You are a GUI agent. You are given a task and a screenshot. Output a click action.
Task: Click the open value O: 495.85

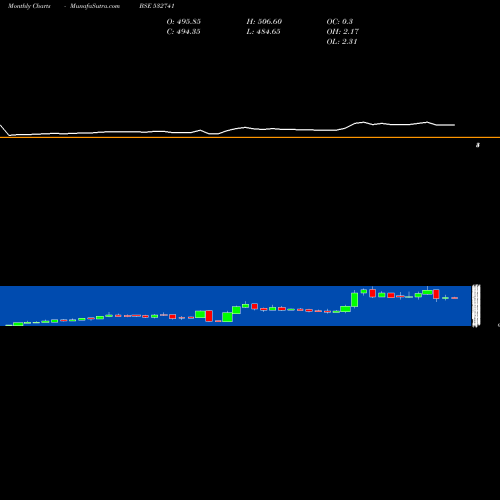pyautogui.click(x=184, y=22)
